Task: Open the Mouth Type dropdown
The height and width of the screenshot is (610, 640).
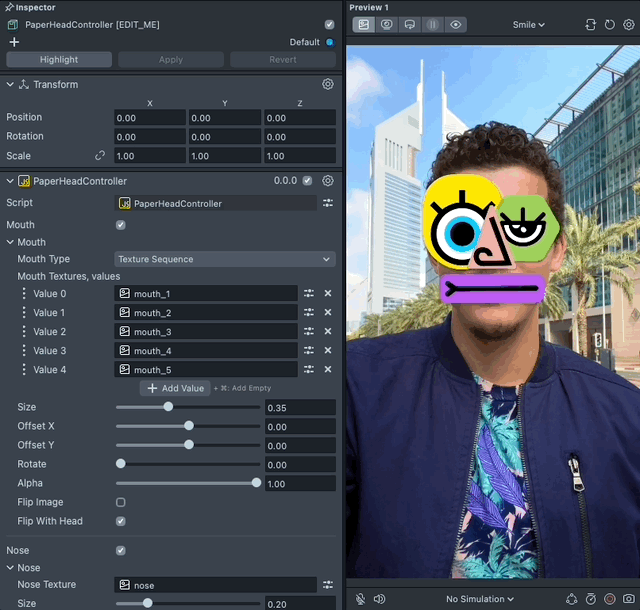Action: coord(225,259)
